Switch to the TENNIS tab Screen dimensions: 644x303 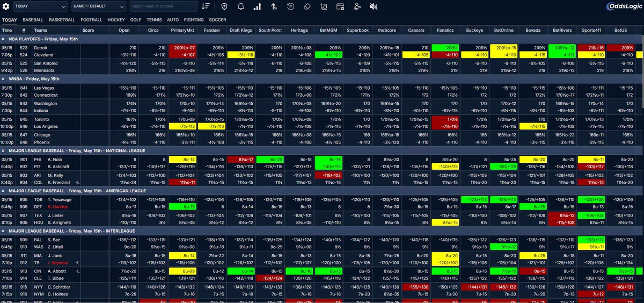point(155,20)
